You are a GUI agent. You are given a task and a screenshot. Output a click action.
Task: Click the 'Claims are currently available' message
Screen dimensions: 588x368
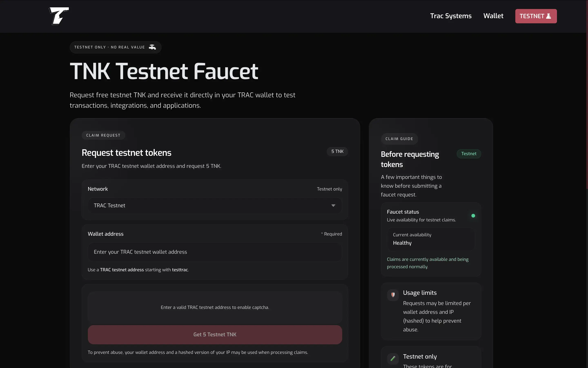[428, 263]
